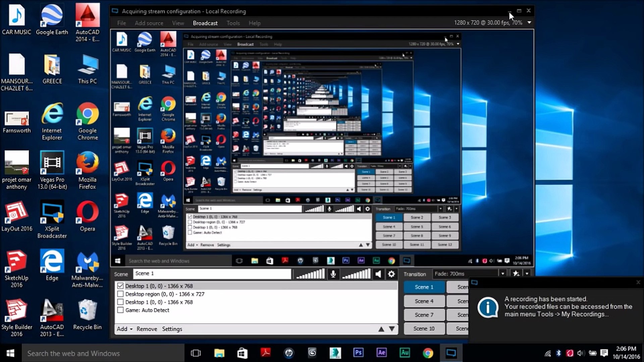The image size is (644, 362).
Task: Click the transition favorites star icon
Action: pos(516,274)
